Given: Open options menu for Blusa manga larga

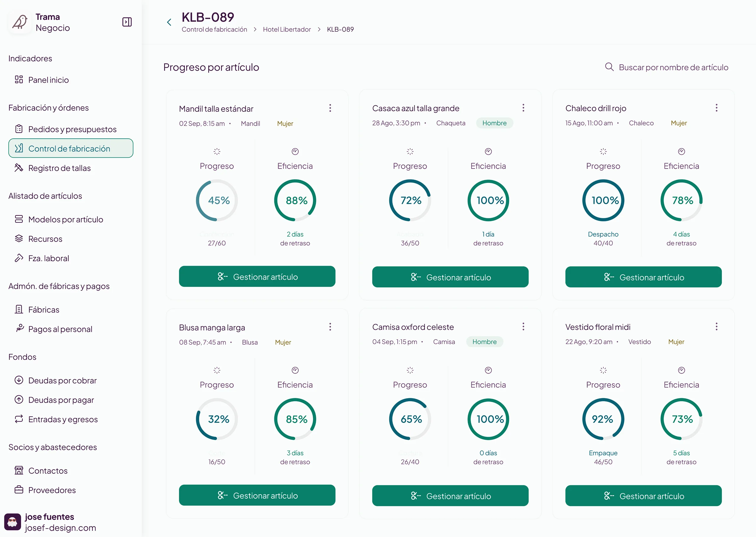Looking at the screenshot, I should coord(330,327).
